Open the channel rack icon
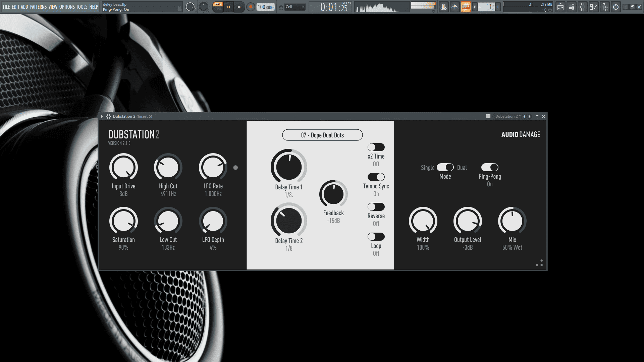The height and width of the screenshot is (362, 644). point(572,7)
